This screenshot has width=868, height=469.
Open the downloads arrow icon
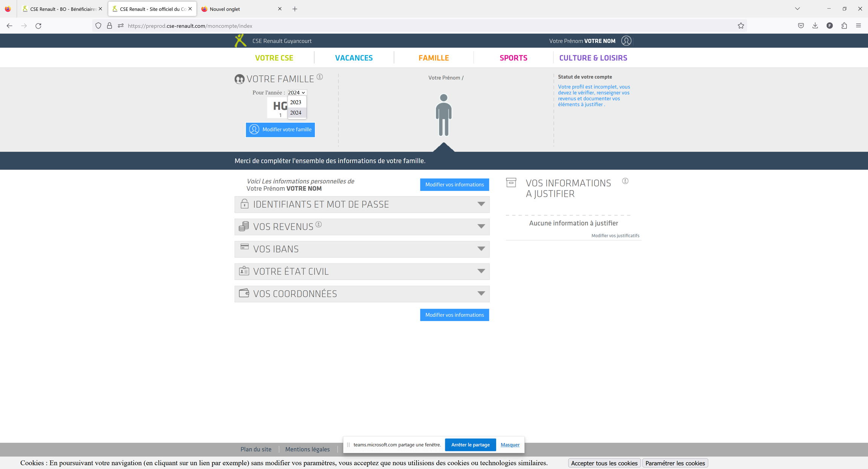point(815,26)
